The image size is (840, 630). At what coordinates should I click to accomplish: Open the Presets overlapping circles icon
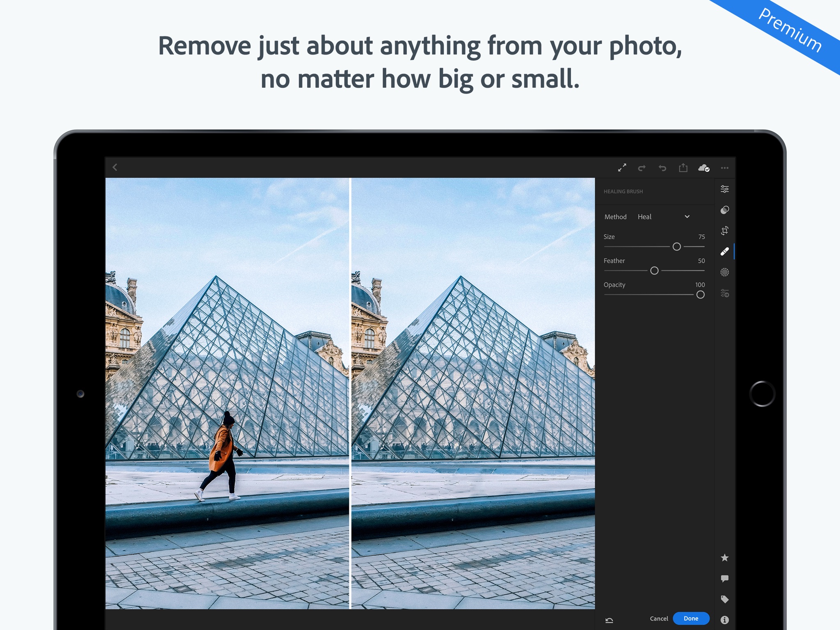(725, 210)
